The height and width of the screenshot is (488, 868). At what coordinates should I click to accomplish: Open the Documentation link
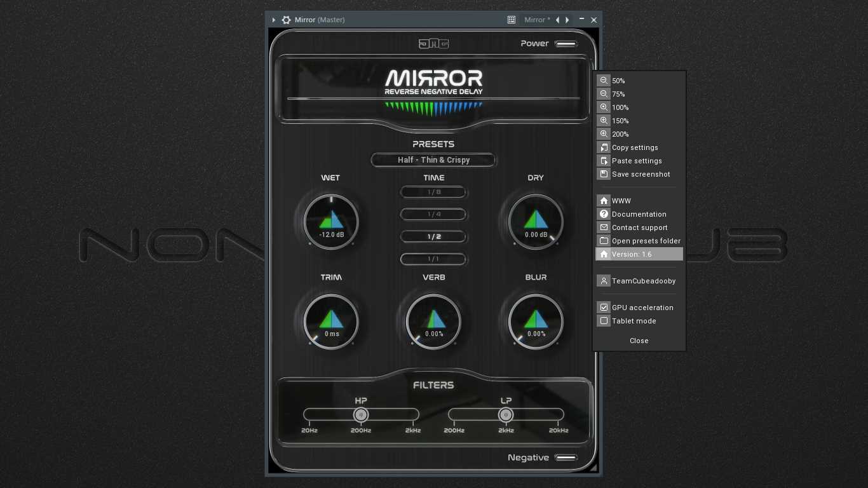[639, 214]
